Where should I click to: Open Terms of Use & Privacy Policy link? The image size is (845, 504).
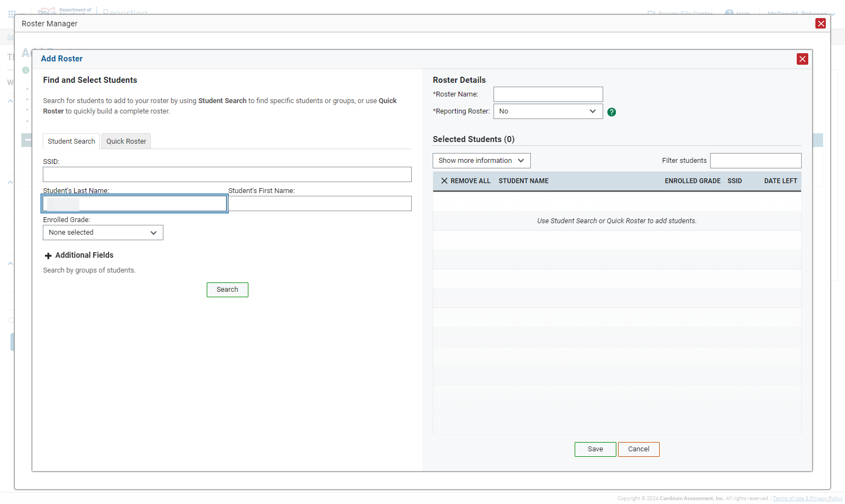pyautogui.click(x=807, y=499)
